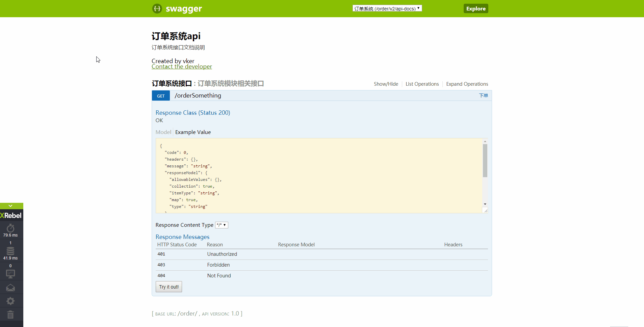
Task: Click the 79.6 ms timing value
Action: coord(10,235)
